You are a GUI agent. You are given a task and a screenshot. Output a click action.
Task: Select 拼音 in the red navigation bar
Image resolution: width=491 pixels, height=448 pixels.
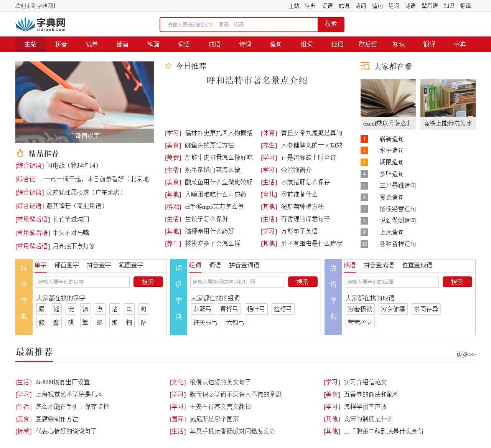(61, 44)
